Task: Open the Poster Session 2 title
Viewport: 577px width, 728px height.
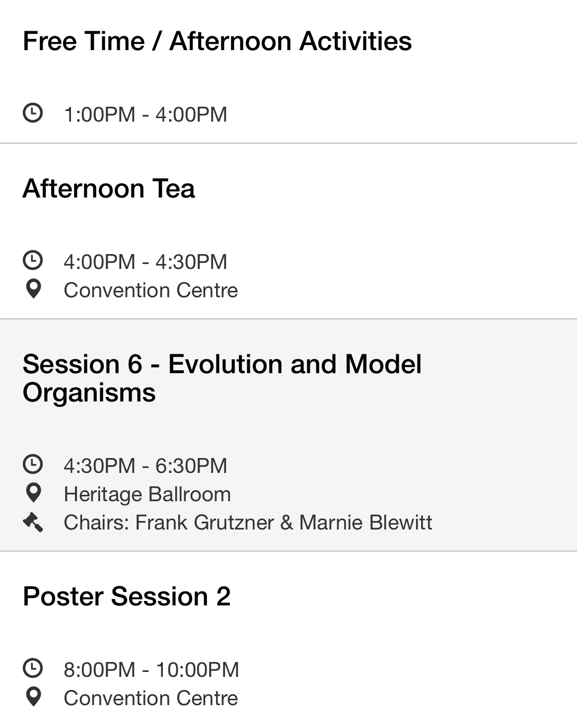Action: tap(127, 596)
